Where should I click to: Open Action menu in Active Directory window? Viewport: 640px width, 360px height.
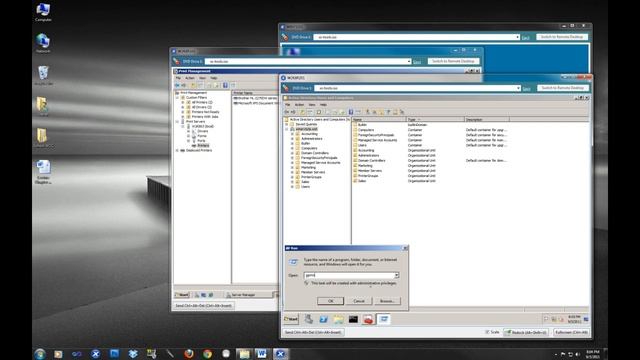299,105
